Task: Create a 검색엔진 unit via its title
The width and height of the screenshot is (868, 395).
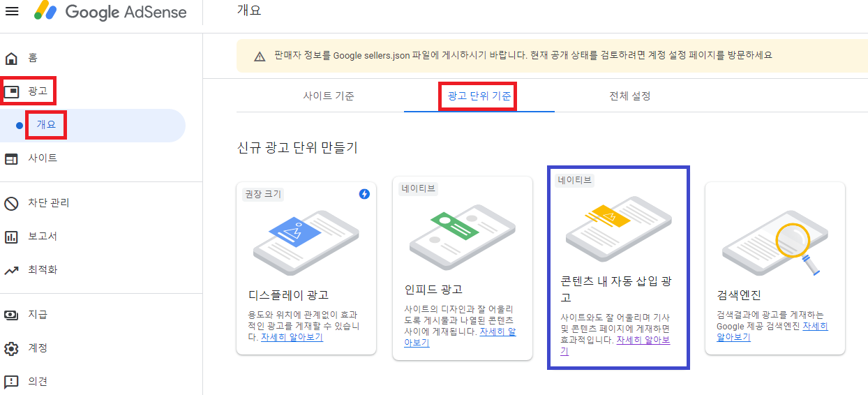Action: [739, 295]
